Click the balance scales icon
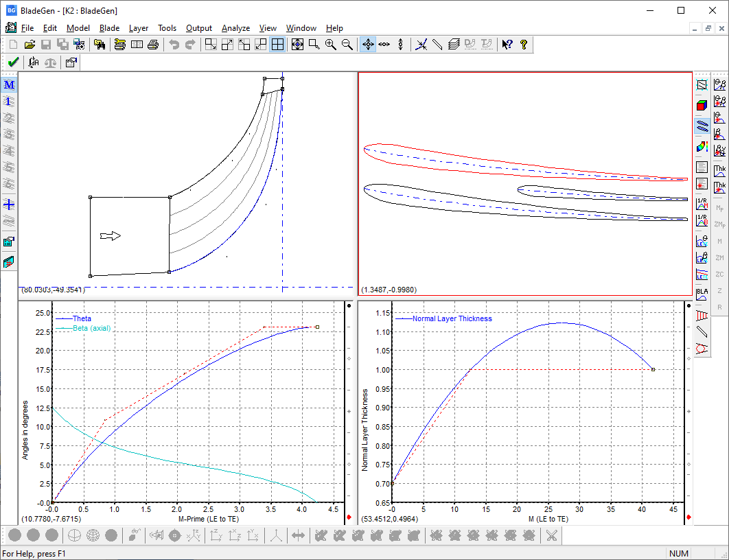This screenshot has width=729, height=560. point(51,62)
